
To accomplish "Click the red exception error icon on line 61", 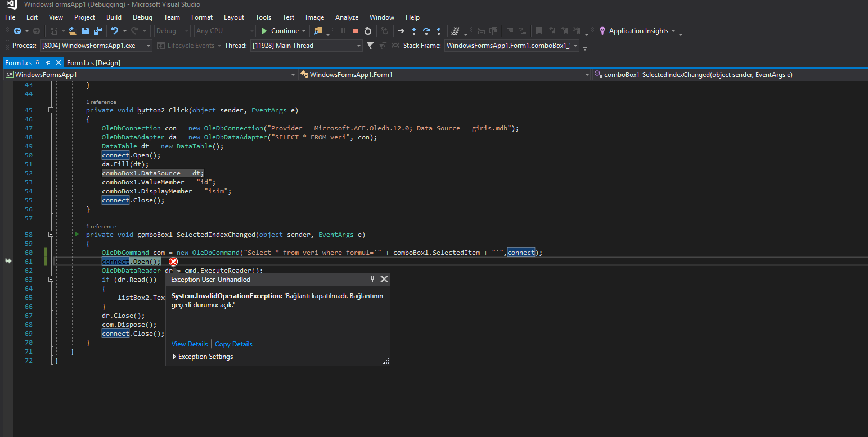I will click(x=173, y=262).
